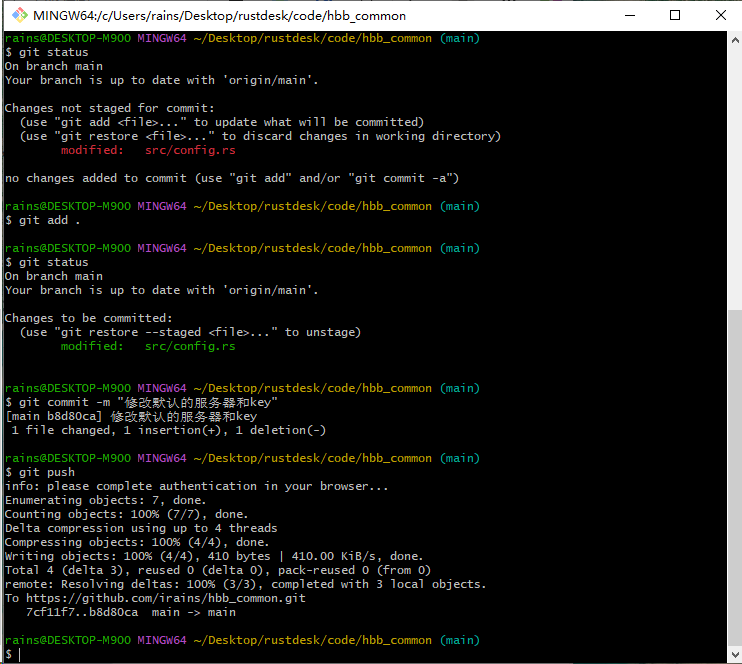Click the vertical scrollbar thumb
Viewport: 742px width, 664px height.
[x=735, y=478]
